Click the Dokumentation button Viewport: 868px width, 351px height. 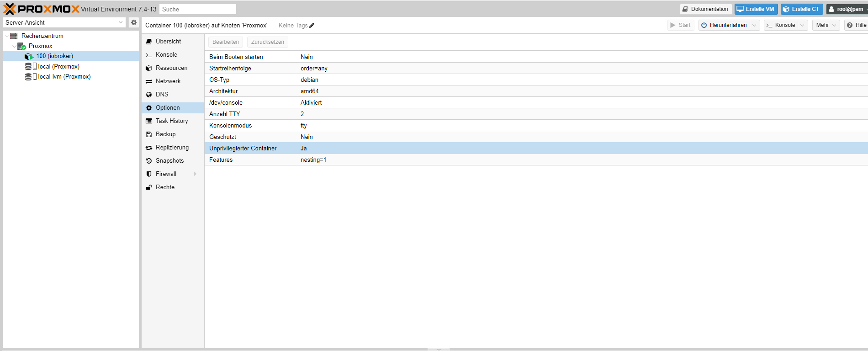pos(706,9)
